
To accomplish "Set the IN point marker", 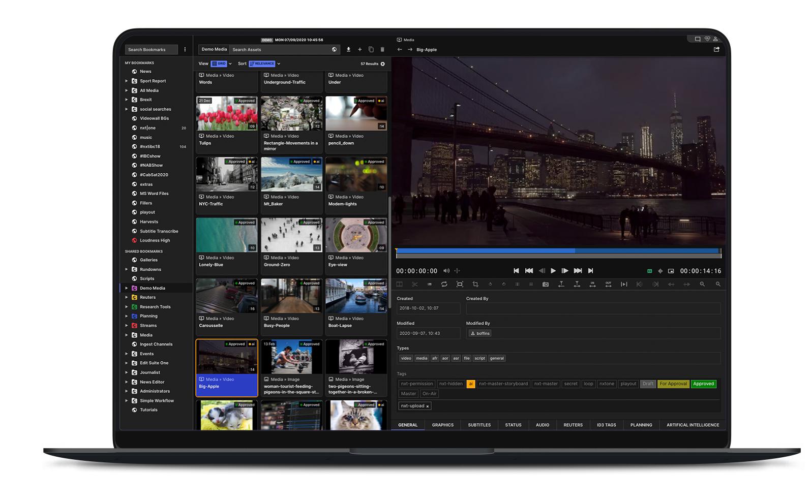I will [592, 284].
